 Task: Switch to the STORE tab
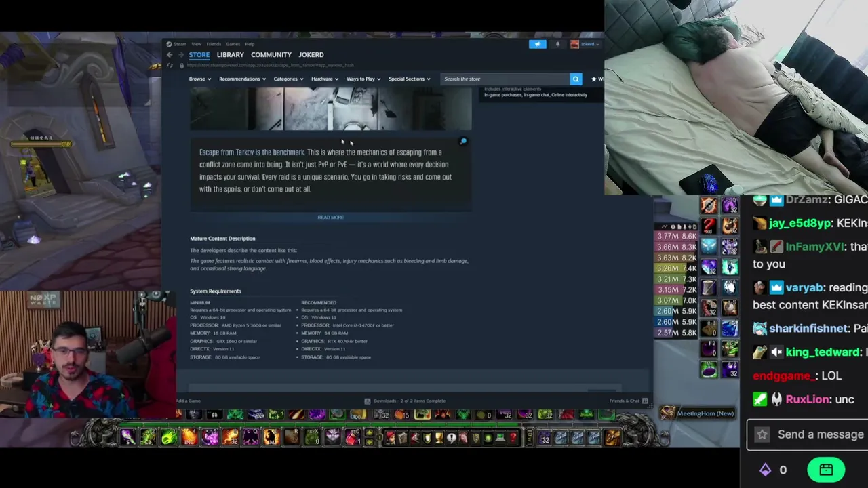(199, 54)
